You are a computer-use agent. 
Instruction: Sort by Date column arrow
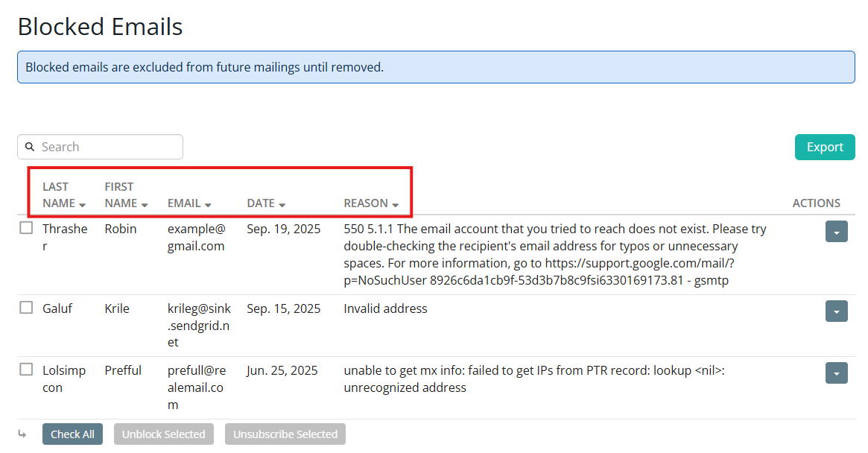click(282, 204)
